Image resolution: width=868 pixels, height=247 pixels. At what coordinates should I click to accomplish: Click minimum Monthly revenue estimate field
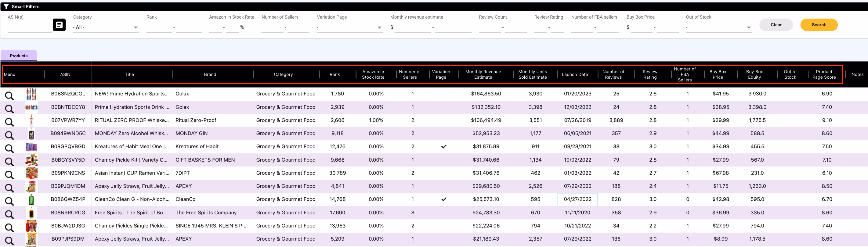pyautogui.click(x=413, y=27)
